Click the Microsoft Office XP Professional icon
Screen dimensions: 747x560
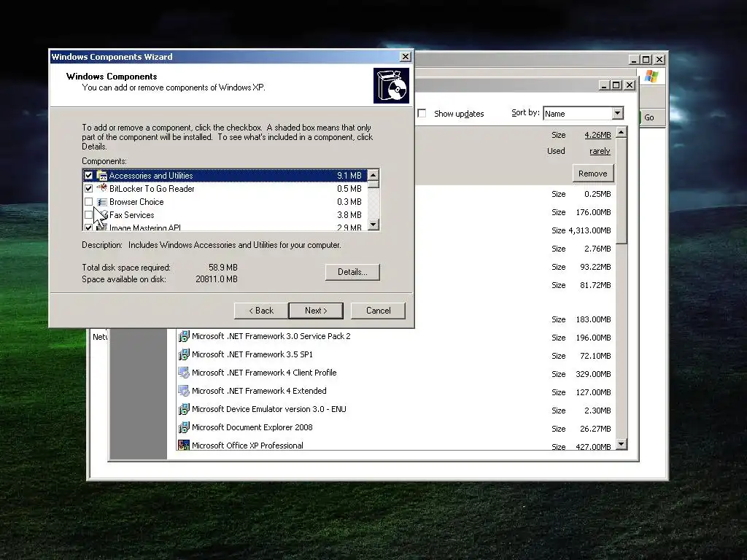(x=183, y=446)
